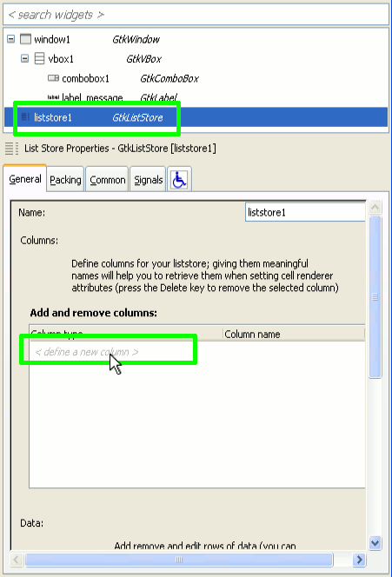Screen dimensions: 392x577
Task: Click the vbox1 vertical box icon
Action: (x=39, y=58)
